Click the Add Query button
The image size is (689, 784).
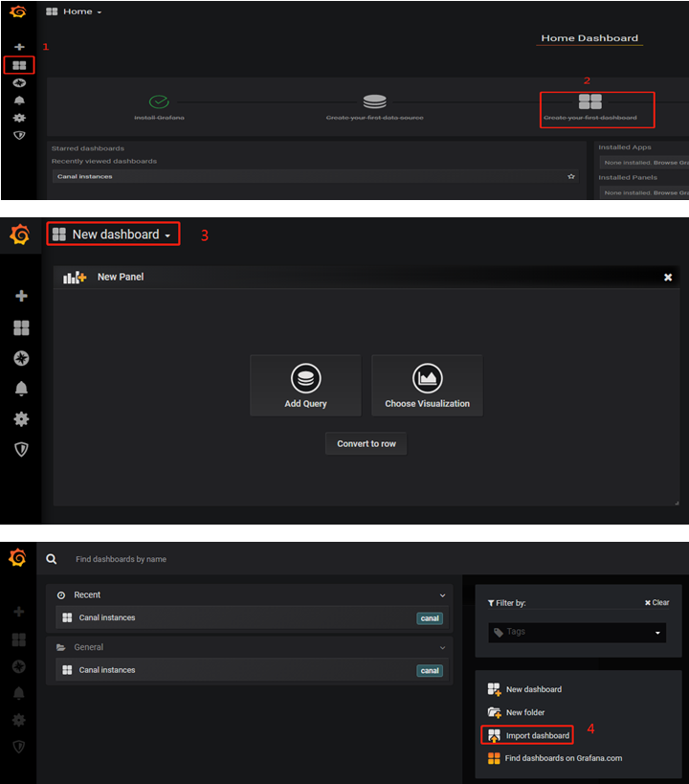pyautogui.click(x=305, y=386)
